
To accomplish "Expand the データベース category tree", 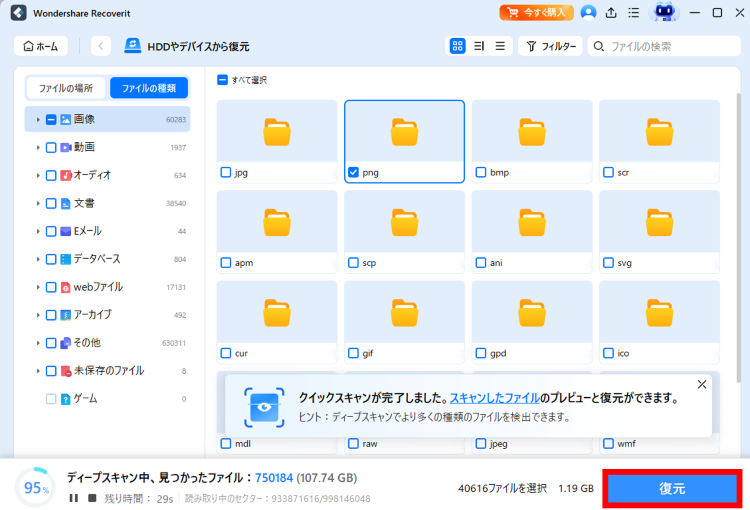I will [x=38, y=259].
